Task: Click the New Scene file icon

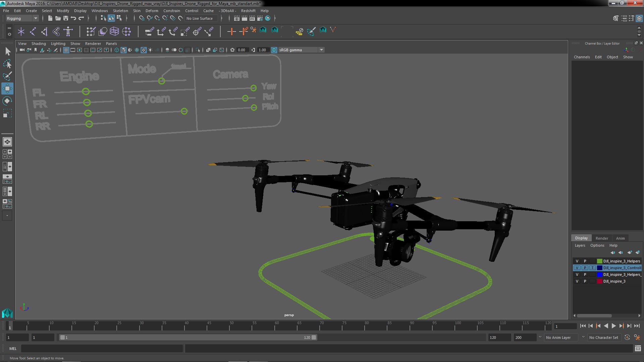Action: click(50, 18)
